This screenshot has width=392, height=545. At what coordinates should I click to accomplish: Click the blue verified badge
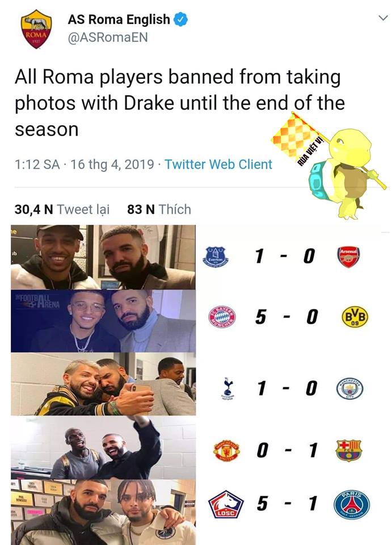coord(181,20)
